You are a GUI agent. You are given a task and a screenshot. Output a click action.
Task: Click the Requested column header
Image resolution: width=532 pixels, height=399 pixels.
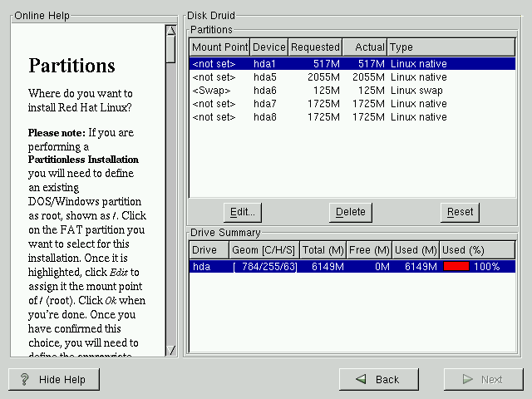[x=315, y=47]
